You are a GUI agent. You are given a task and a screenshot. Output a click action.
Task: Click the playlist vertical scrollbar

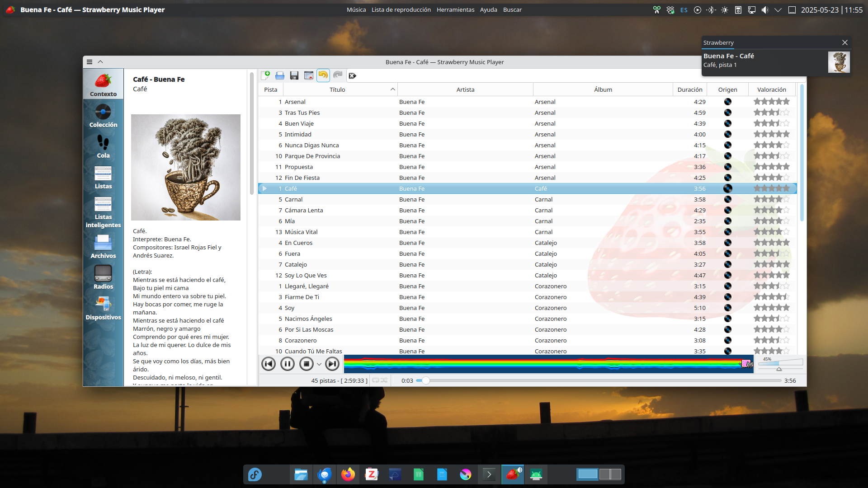point(802,154)
